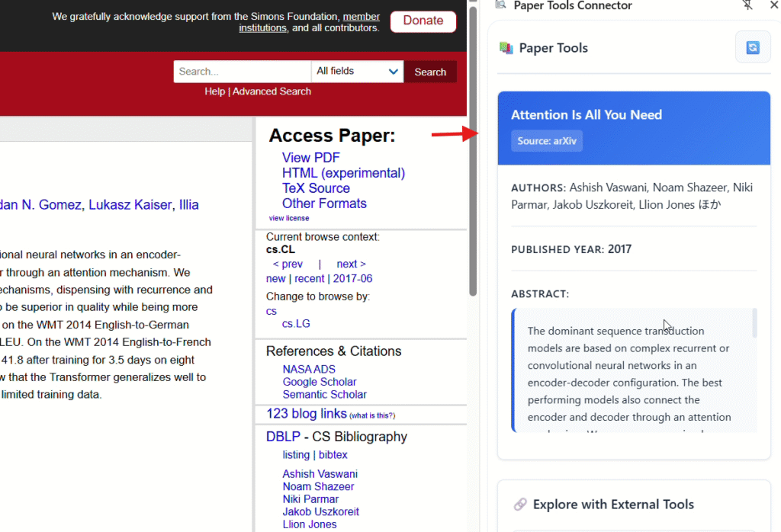Open DBLP author Llion Jones

coord(310,524)
